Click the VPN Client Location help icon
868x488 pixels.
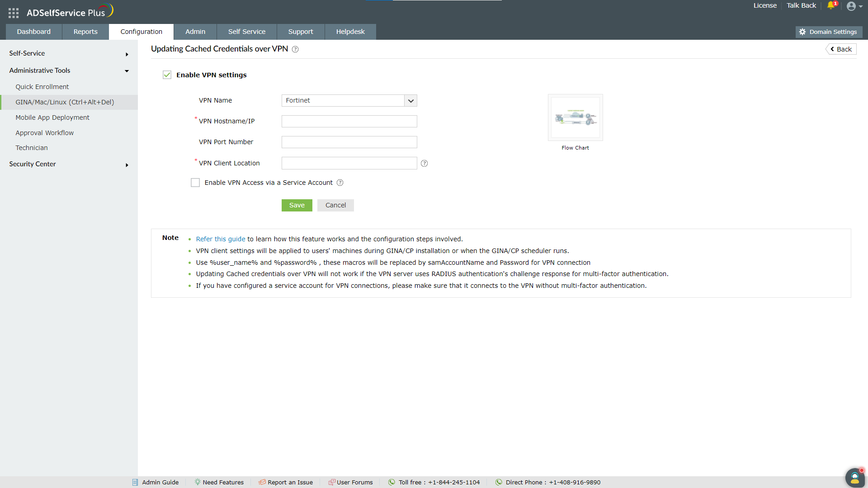[424, 164]
